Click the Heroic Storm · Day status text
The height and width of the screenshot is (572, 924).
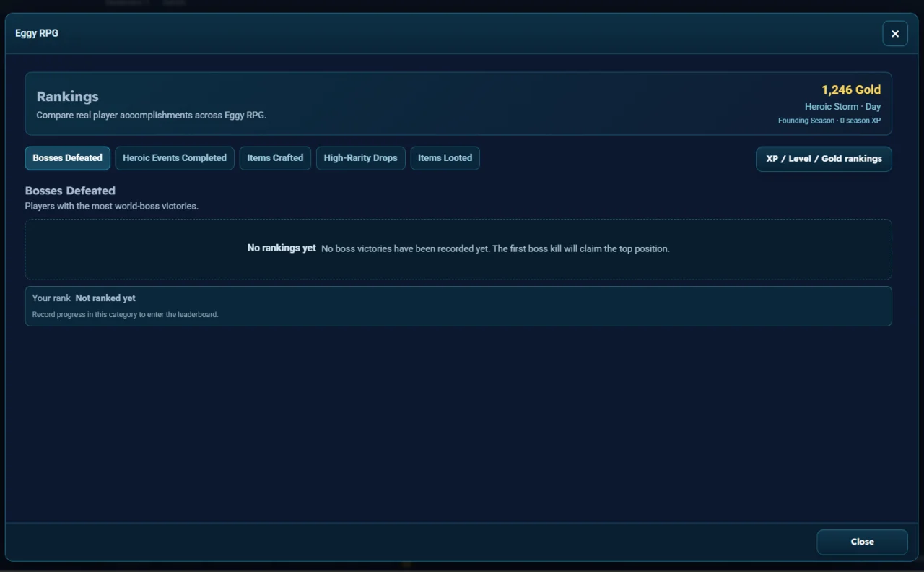coord(842,107)
